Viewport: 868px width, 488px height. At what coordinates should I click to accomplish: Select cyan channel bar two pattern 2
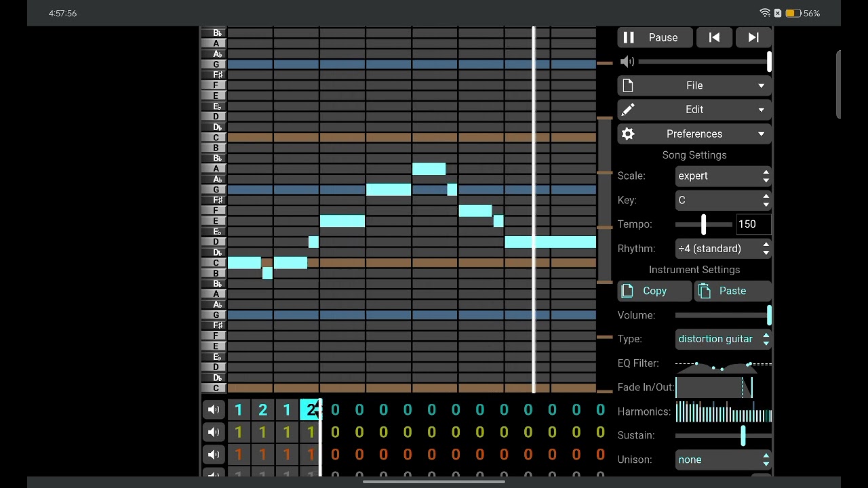pyautogui.click(x=262, y=409)
